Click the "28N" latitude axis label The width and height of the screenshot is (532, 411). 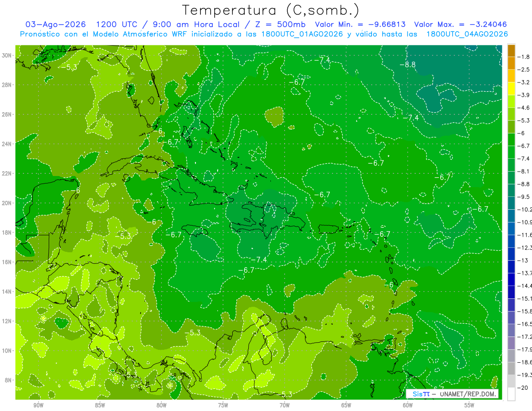click(x=6, y=85)
